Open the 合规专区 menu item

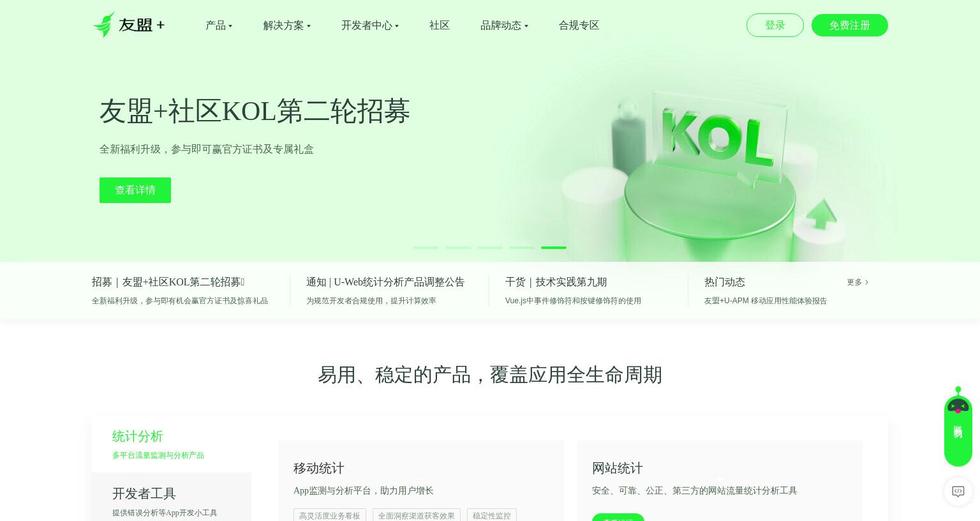coord(579,26)
